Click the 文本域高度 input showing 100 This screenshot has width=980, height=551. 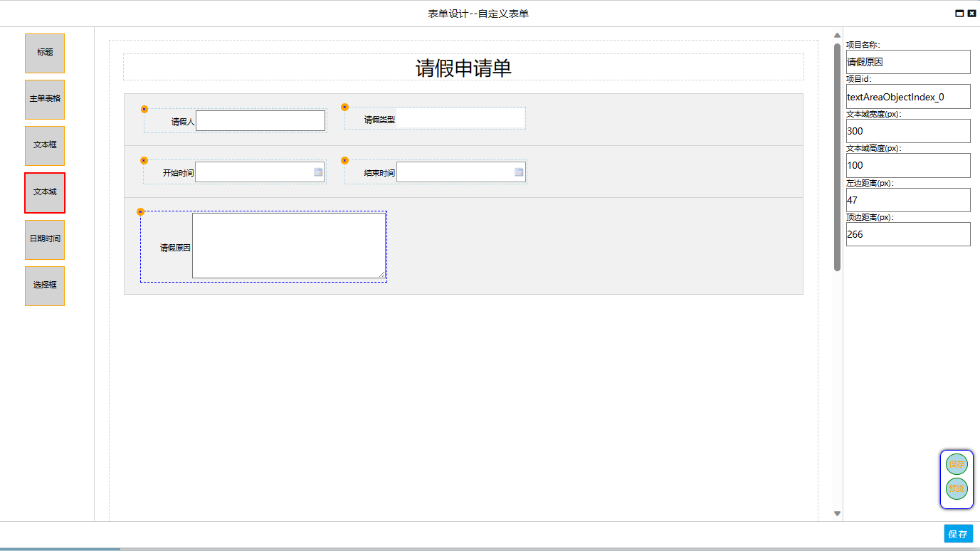(908, 165)
